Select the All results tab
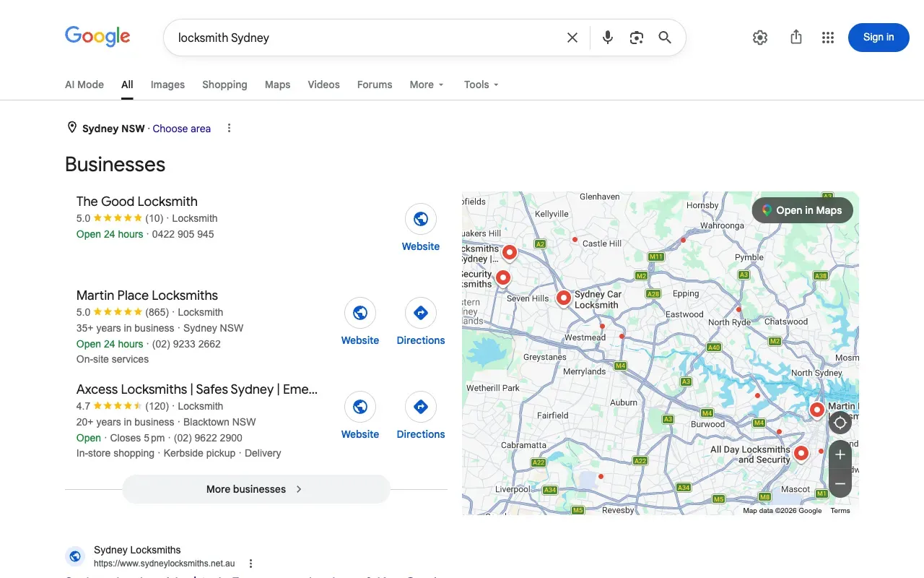 [127, 85]
